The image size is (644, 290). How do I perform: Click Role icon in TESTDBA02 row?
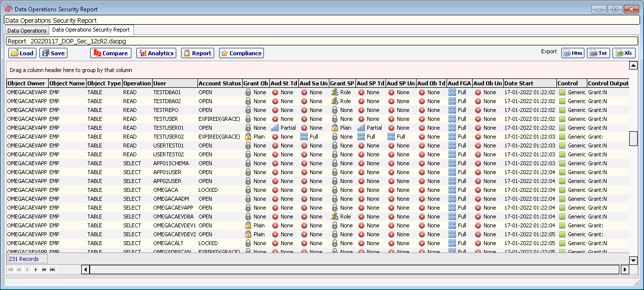[335, 101]
